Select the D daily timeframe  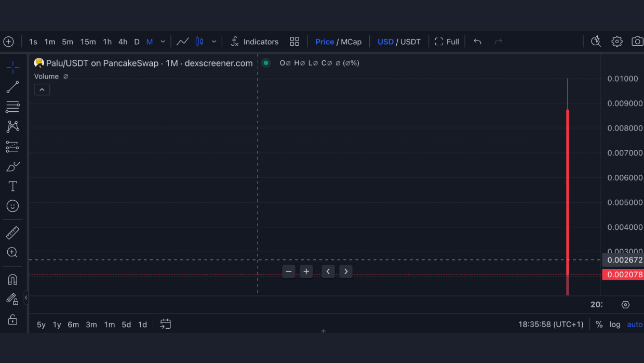tap(137, 42)
